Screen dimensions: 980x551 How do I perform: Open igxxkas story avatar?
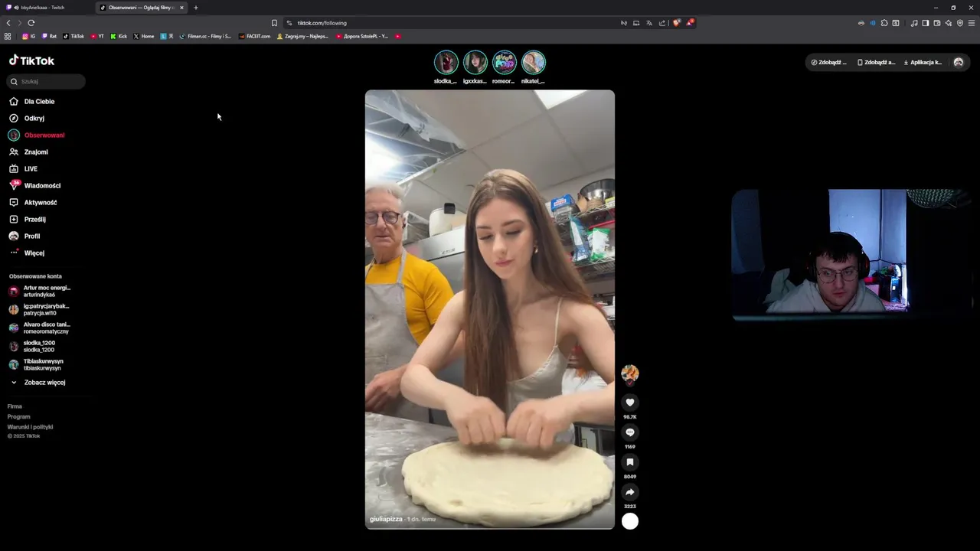(x=475, y=62)
